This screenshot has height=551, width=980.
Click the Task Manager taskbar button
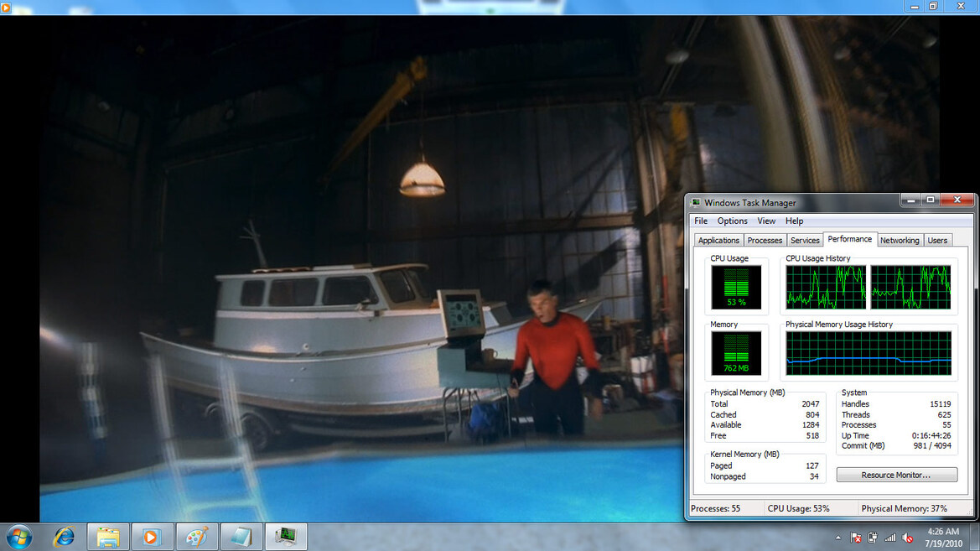pos(286,538)
